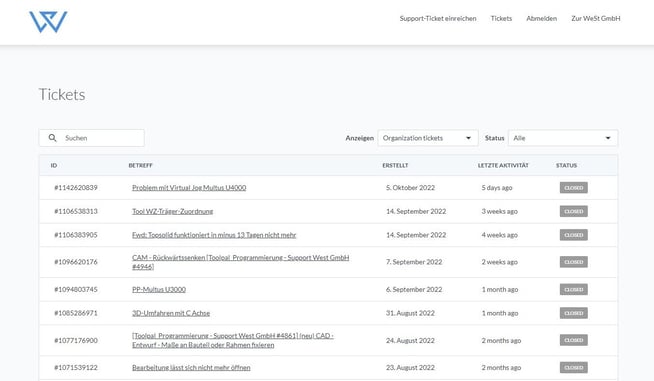The width and height of the screenshot is (654, 381).
Task: Click the date 31. August 2022
Action: (410, 313)
